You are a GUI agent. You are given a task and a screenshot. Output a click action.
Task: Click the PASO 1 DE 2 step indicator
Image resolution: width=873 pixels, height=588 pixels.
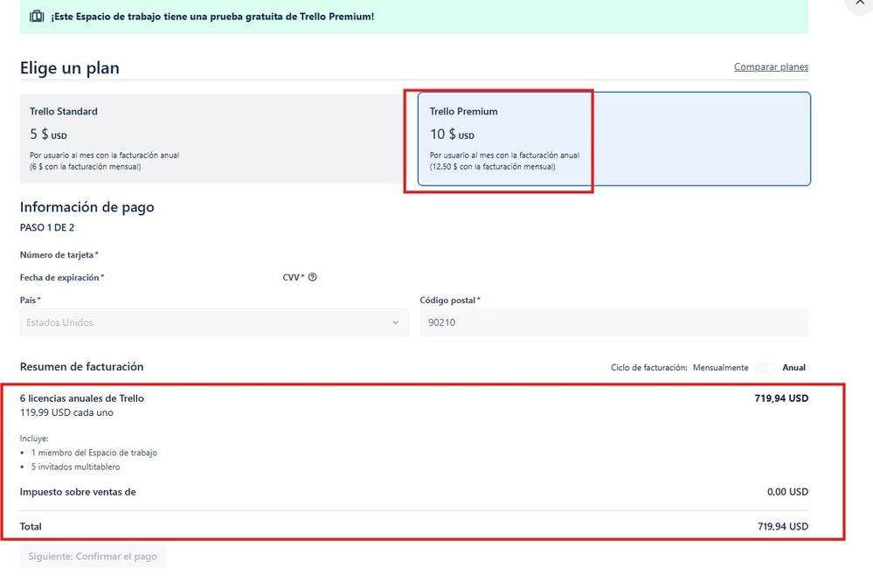(47, 227)
